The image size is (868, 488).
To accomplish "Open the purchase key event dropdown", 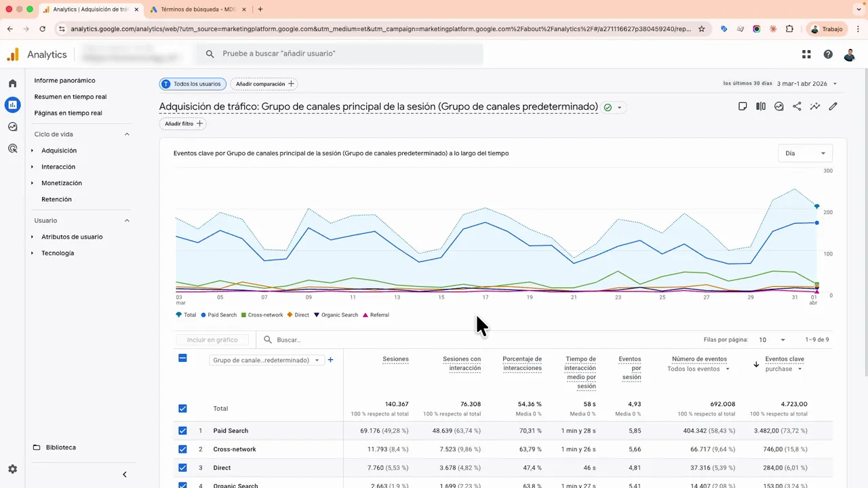I will click(x=784, y=369).
